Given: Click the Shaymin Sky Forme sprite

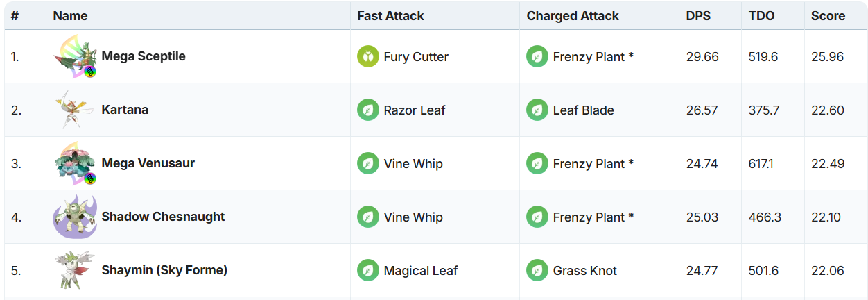Looking at the screenshot, I should 74,270.
